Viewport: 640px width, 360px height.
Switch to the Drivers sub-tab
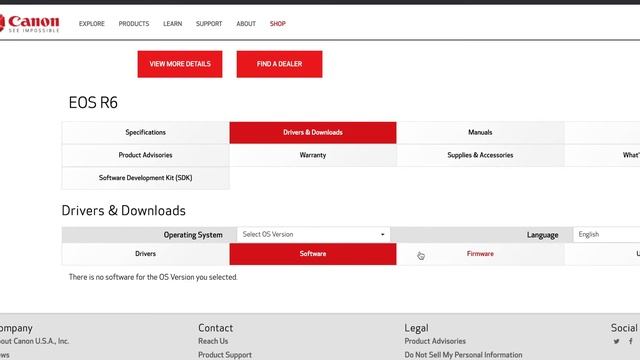tap(145, 254)
